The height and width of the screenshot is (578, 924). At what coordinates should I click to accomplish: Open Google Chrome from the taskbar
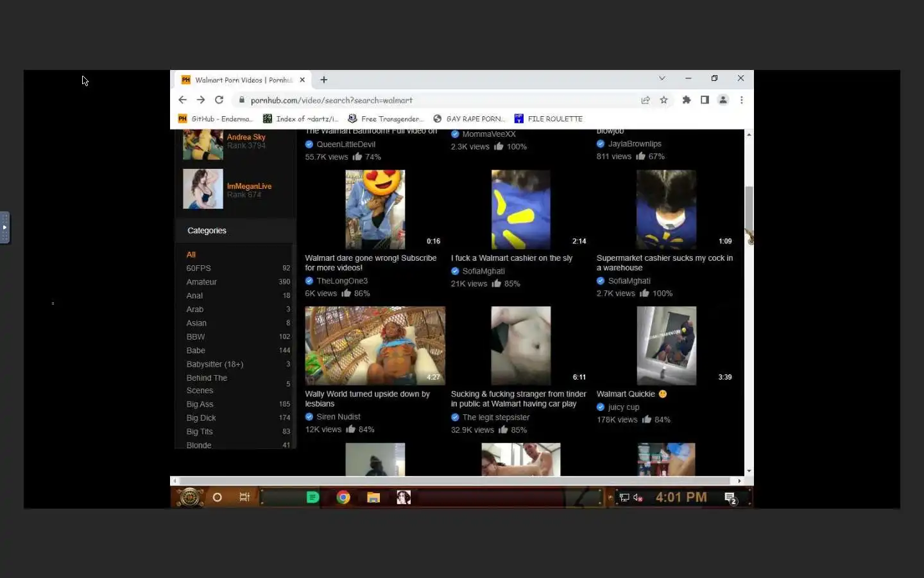(x=343, y=498)
